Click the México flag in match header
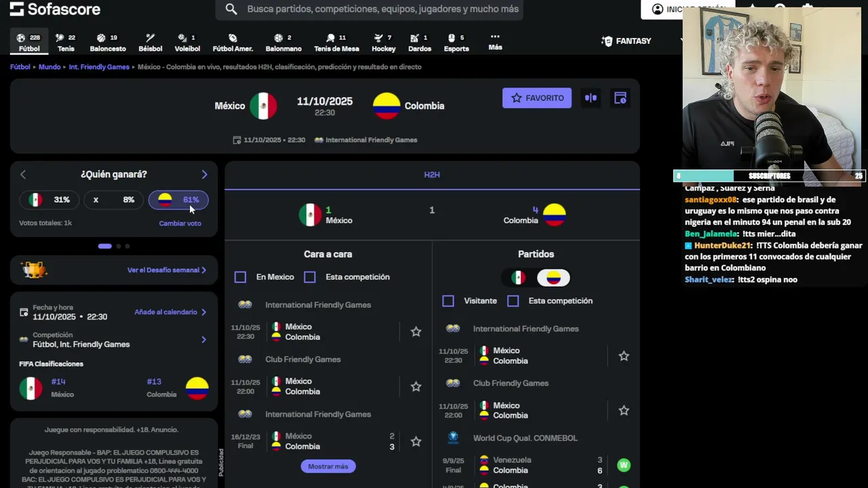Screen dimensions: 868x488 263,106
